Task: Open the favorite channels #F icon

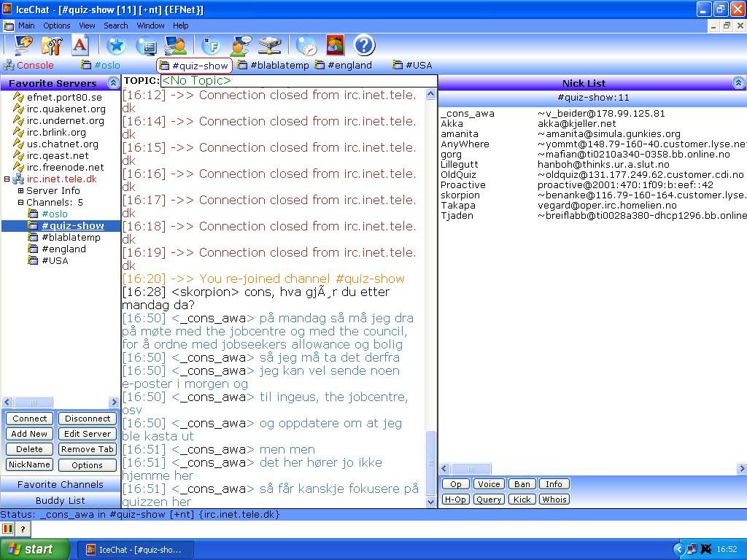Action: tap(211, 46)
